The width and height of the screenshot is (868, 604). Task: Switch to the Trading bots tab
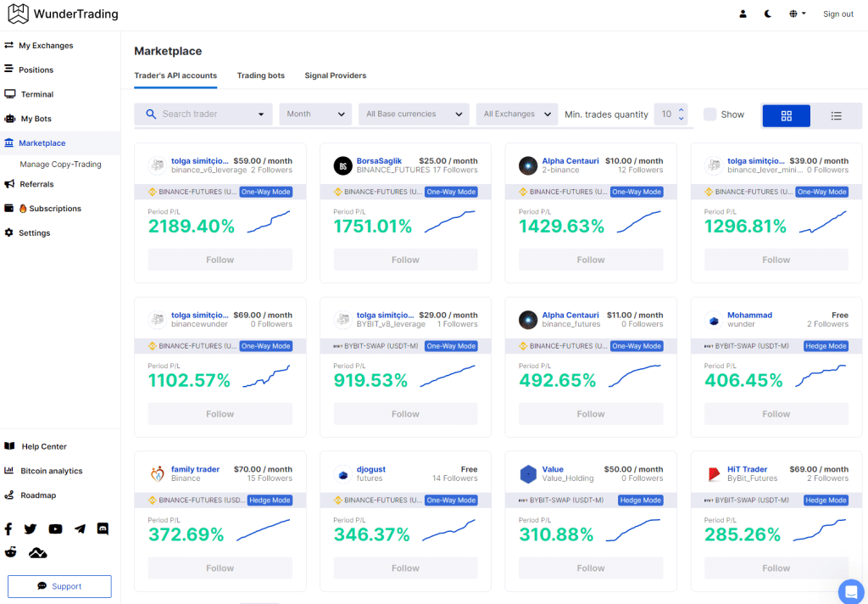[260, 75]
